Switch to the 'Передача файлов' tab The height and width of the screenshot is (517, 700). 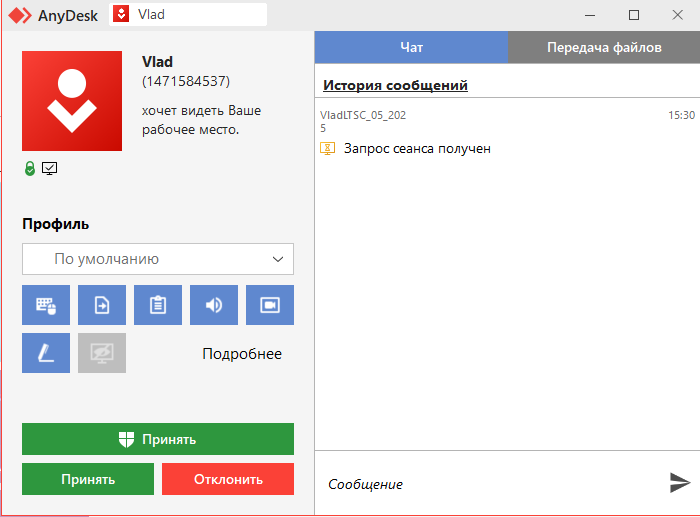[x=604, y=47]
